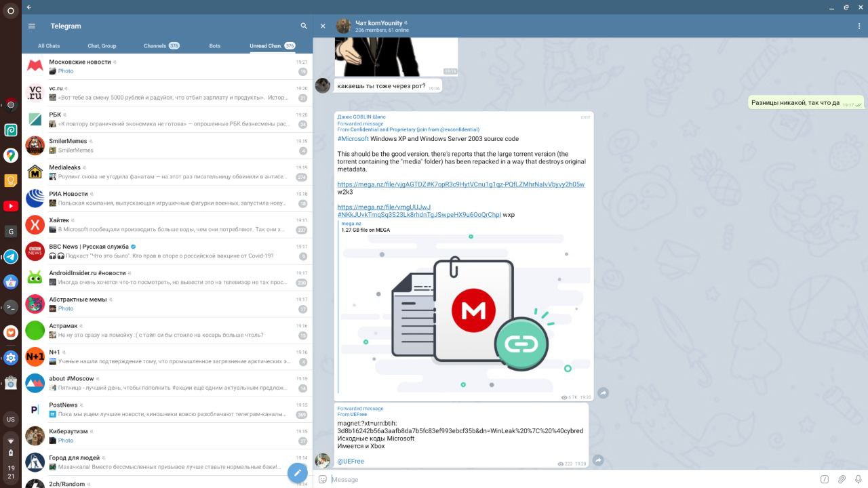
Task: Close the open chat with X icon
Action: [323, 26]
